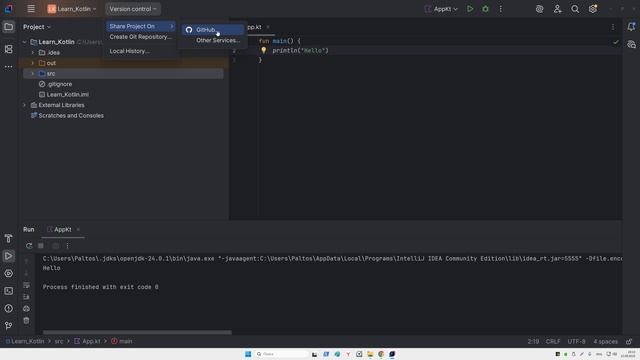Show more tool windows ellipsis
The height and width of the screenshot is (360, 640).
(x=9, y=67)
